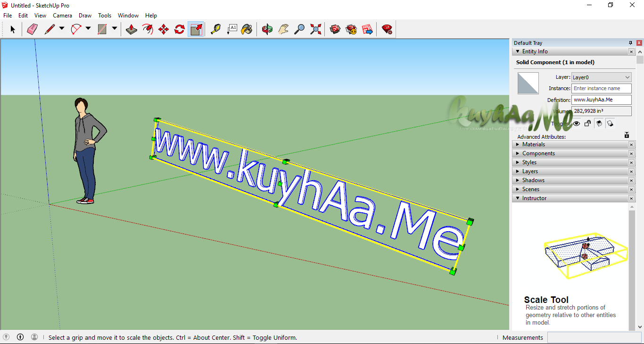This screenshot has height=344, width=644.
Task: Select the Rectangle shape tool
Action: point(102,29)
